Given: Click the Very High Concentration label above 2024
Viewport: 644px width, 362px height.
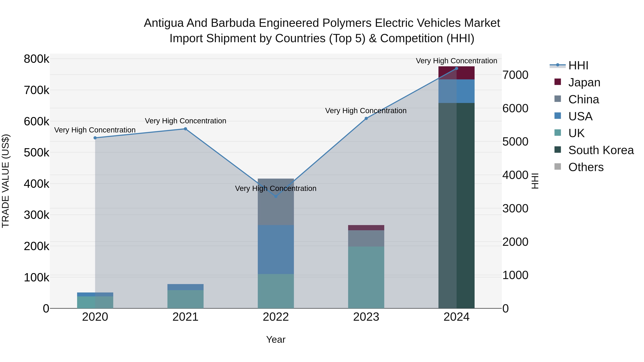Looking at the screenshot, I should [x=457, y=61].
